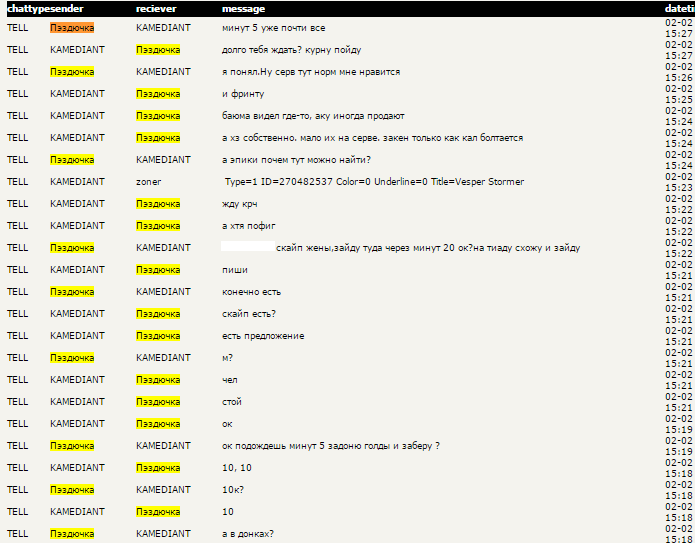Click the orange-highlighted sender name in first row

pyautogui.click(x=72, y=27)
